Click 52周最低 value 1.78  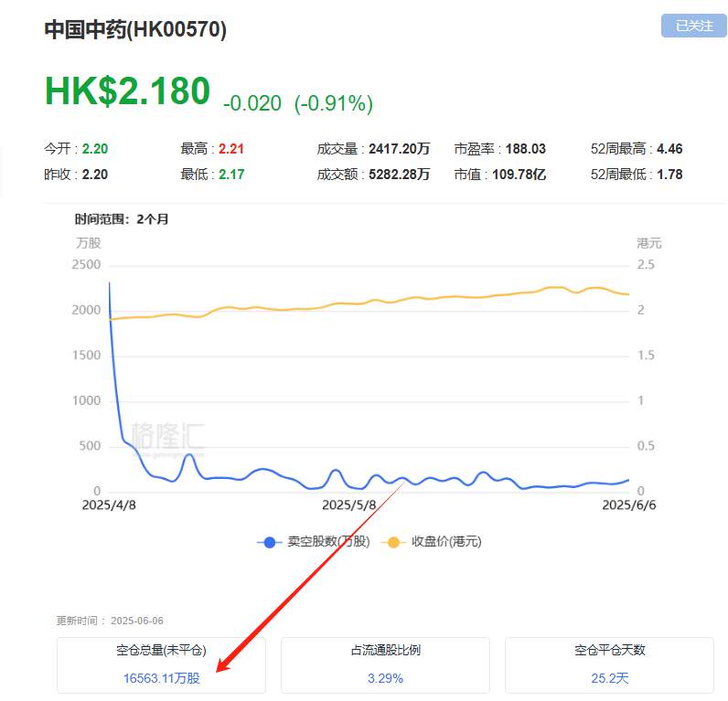(669, 175)
